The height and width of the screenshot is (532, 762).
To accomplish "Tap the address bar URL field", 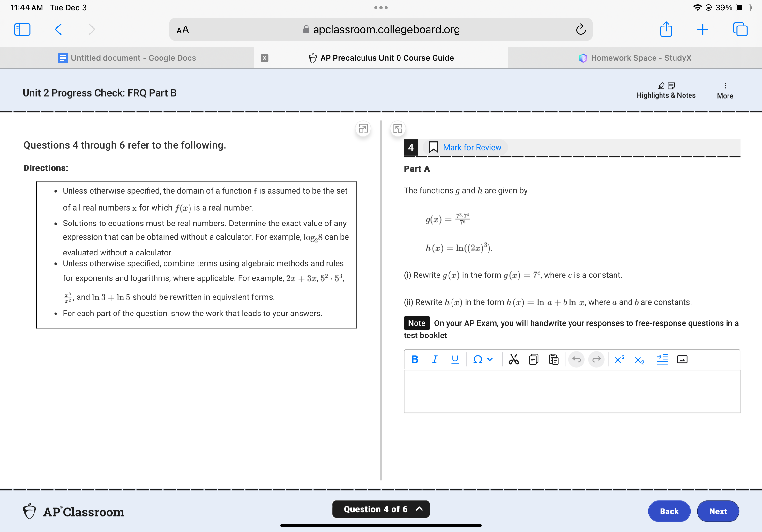I will tap(381, 30).
